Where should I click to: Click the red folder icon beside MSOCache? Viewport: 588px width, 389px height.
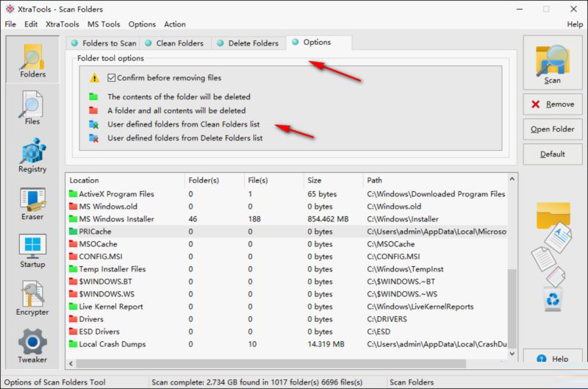[x=73, y=244]
